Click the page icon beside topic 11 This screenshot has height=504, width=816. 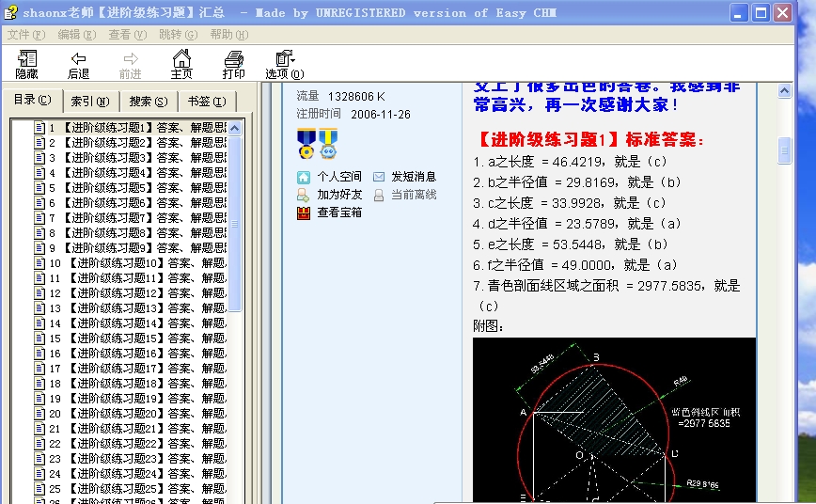point(39,278)
